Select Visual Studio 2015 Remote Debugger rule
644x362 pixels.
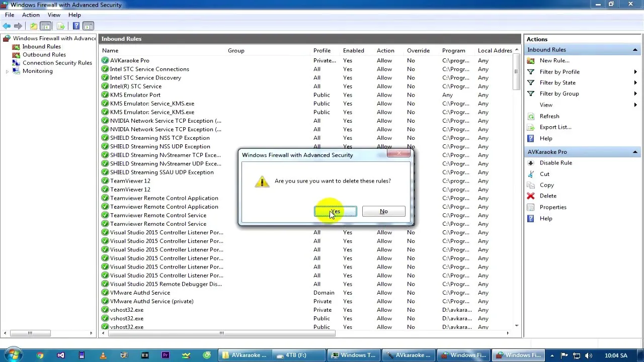coord(166,284)
